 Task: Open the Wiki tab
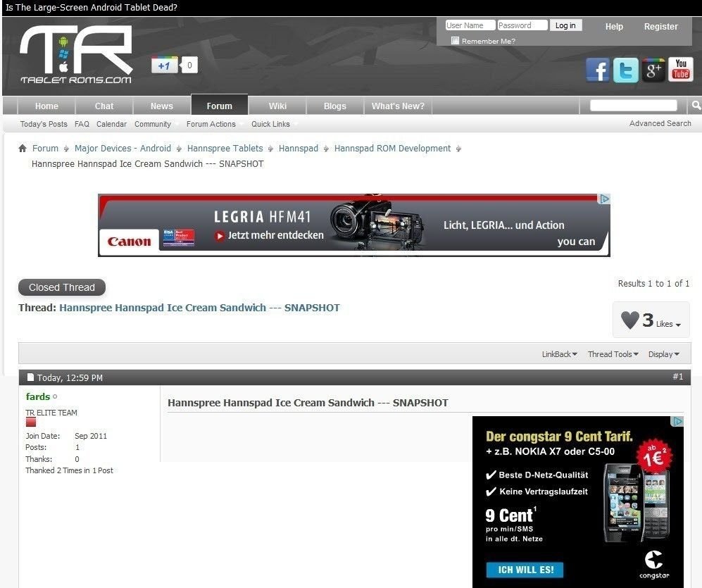click(x=277, y=106)
